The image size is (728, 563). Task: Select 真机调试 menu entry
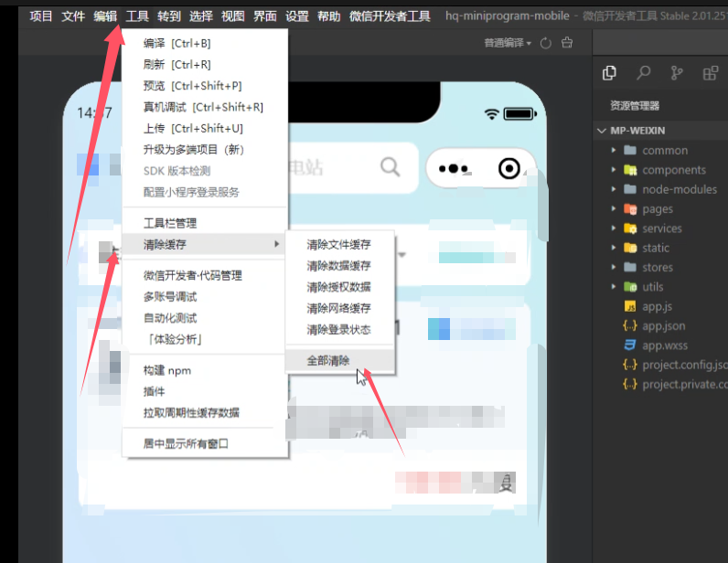[205, 107]
